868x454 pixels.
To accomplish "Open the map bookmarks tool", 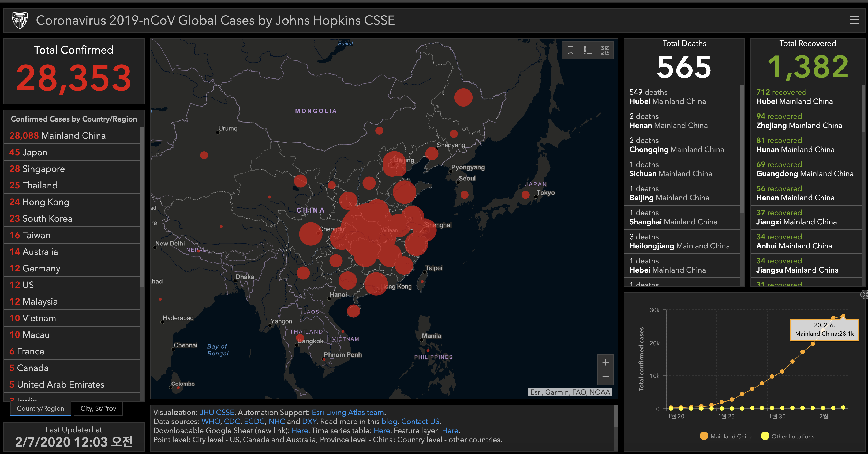I will 570,50.
